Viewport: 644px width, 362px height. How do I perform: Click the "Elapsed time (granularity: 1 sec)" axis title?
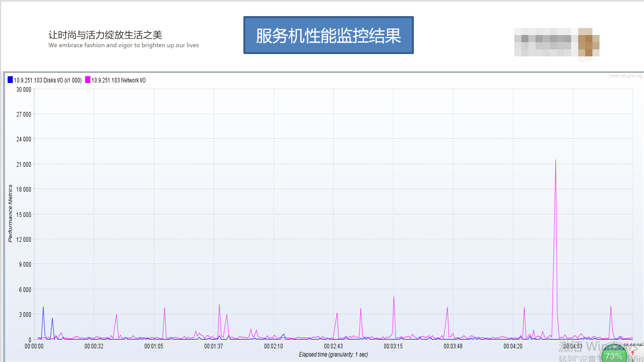tap(333, 354)
